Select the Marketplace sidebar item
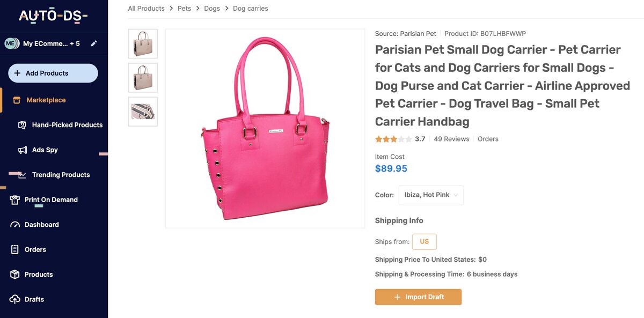Screen dimensions: 644x318 [46, 100]
